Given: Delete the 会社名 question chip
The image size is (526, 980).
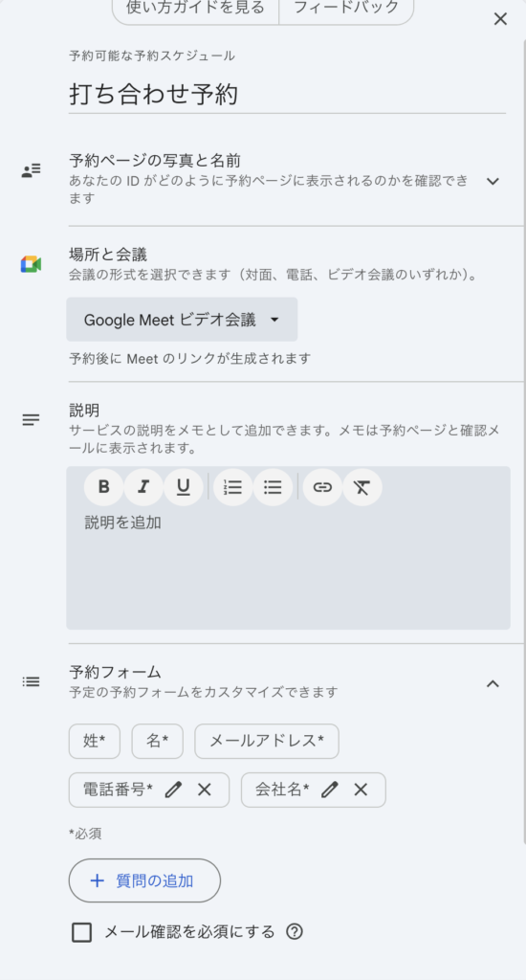Looking at the screenshot, I should pyautogui.click(x=361, y=790).
